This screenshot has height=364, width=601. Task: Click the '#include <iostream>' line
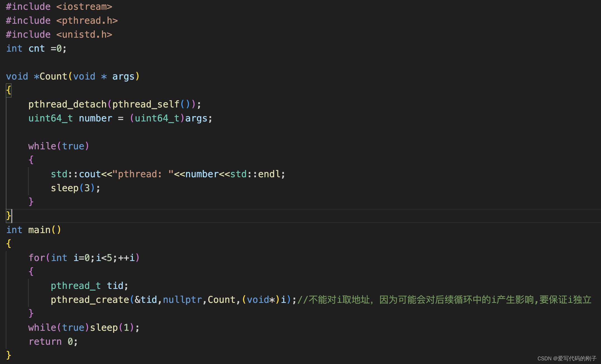tap(59, 7)
